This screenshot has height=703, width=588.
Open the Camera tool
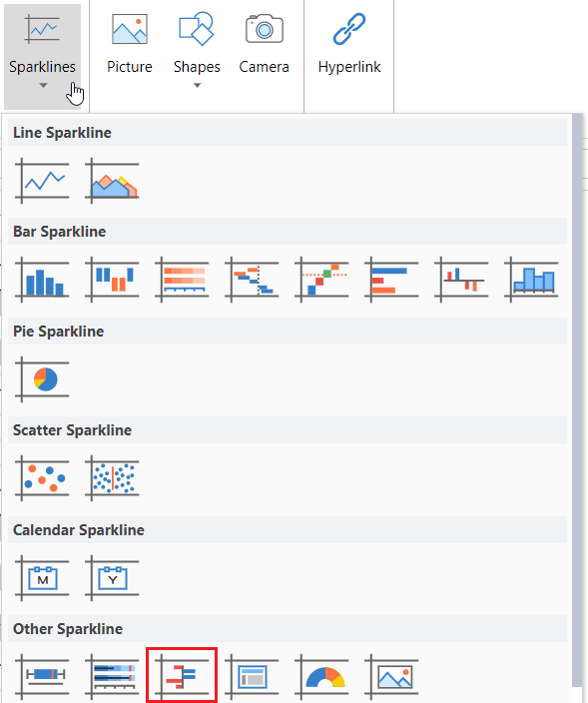point(264,45)
